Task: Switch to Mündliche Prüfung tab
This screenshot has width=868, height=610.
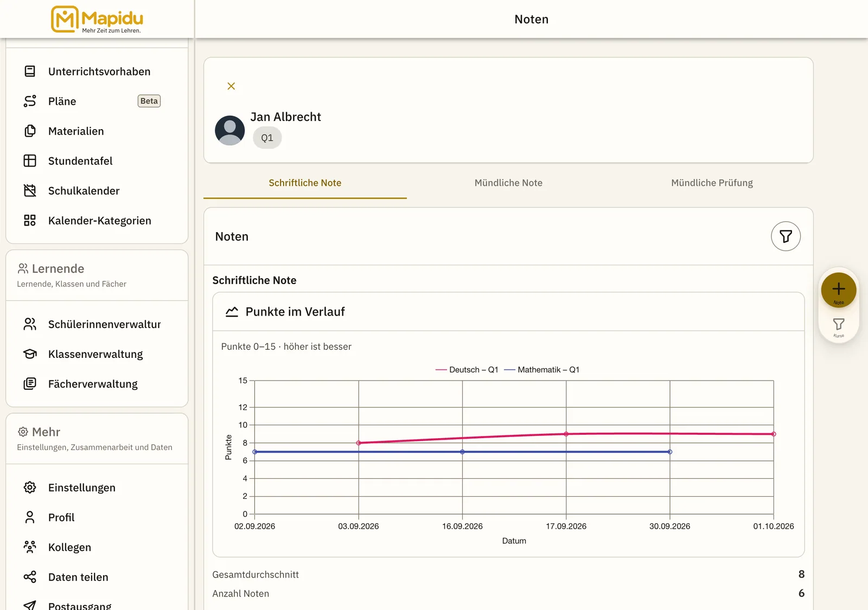Action: click(712, 183)
